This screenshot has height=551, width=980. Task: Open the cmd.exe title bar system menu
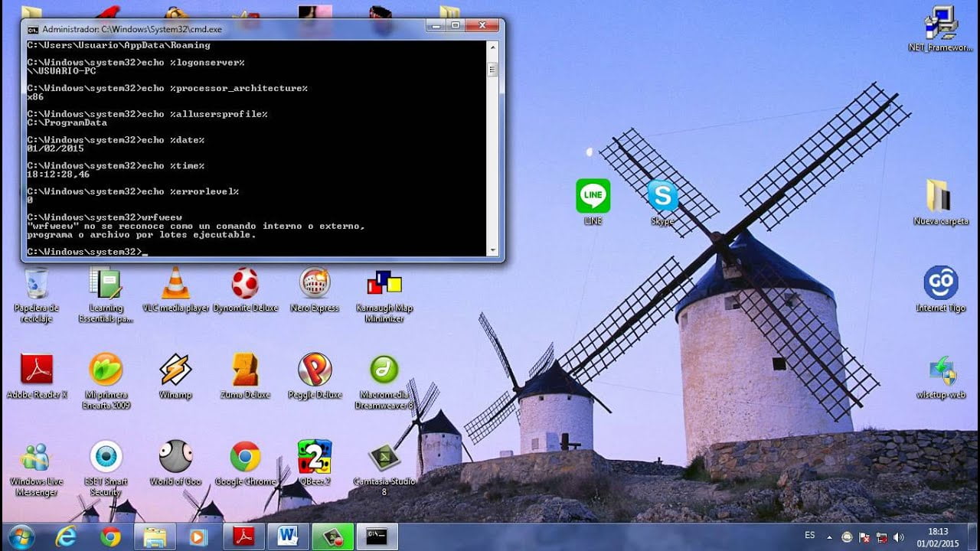tap(33, 28)
